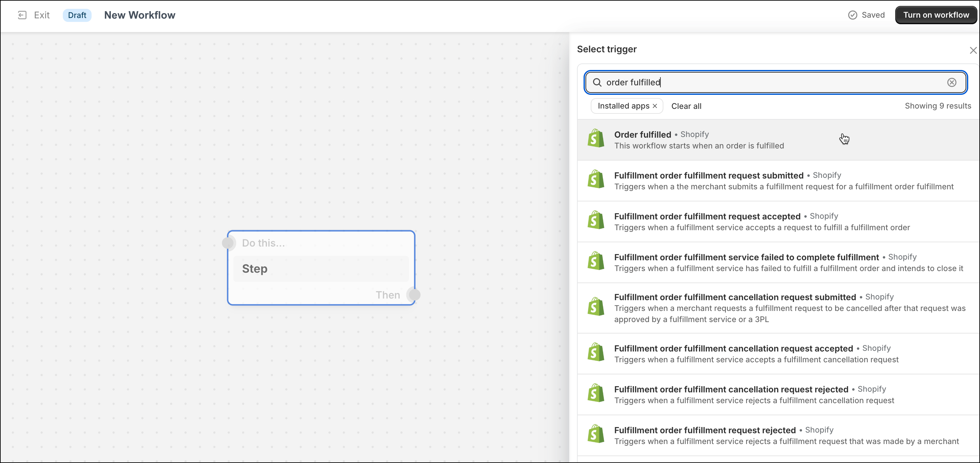Click Shopify icon beside cancellation request accepted
The width and height of the screenshot is (980, 463).
[596, 352]
